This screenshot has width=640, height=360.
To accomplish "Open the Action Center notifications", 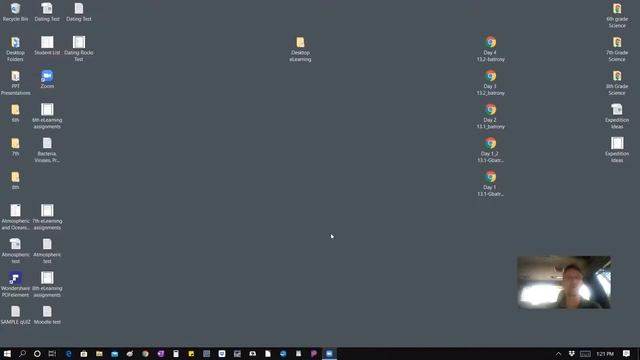I will [626, 353].
